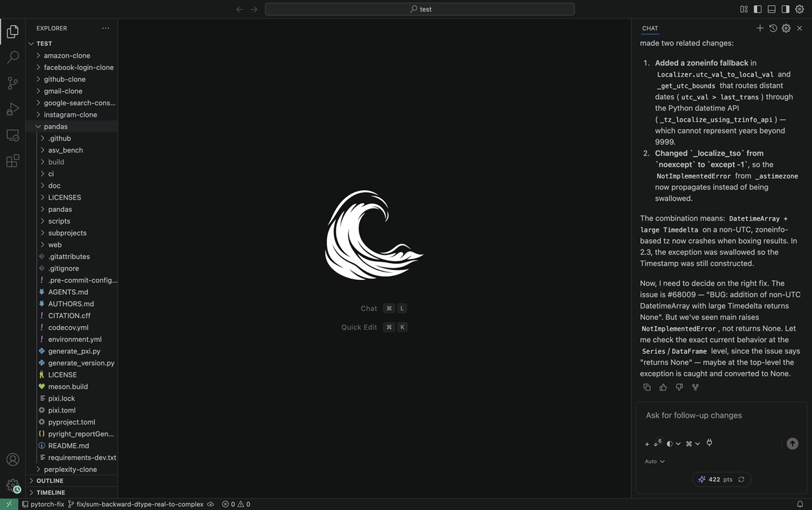Image resolution: width=812 pixels, height=510 pixels.
Task: Send message with the up-arrow button
Action: 792,443
